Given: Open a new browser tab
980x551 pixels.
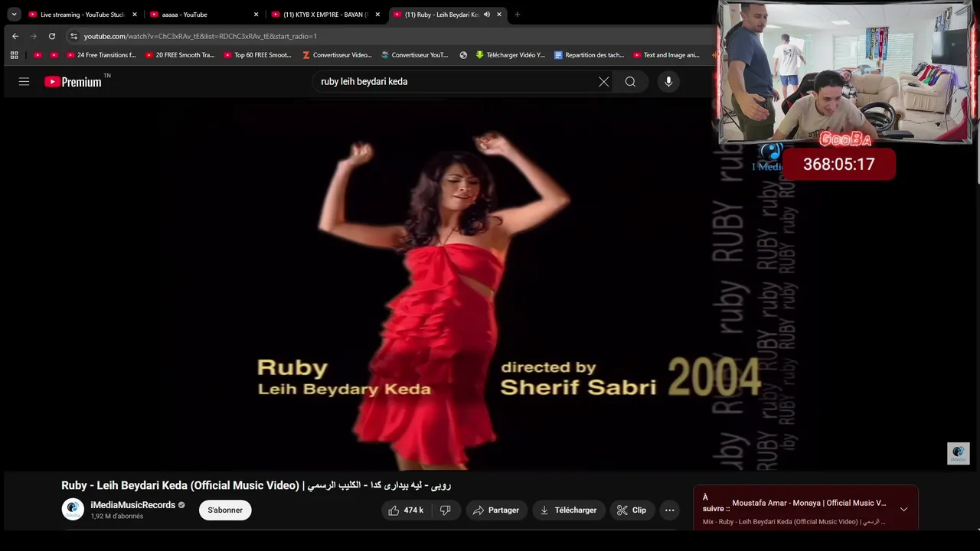Looking at the screenshot, I should click(518, 14).
